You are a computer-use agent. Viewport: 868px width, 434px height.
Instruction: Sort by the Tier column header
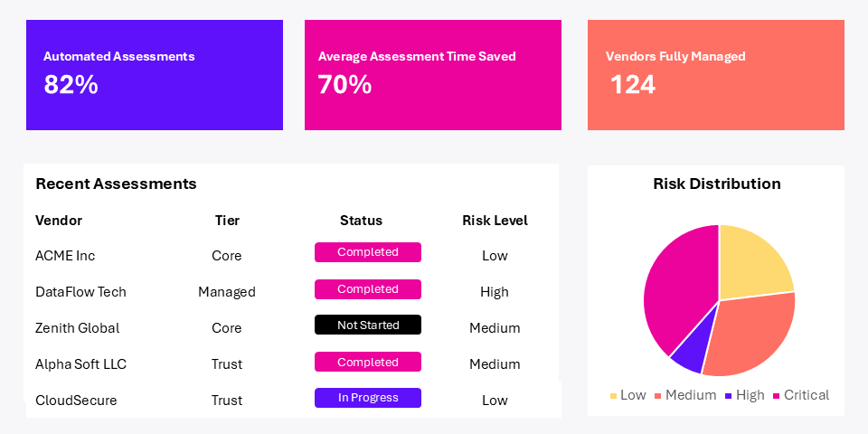coord(227,221)
